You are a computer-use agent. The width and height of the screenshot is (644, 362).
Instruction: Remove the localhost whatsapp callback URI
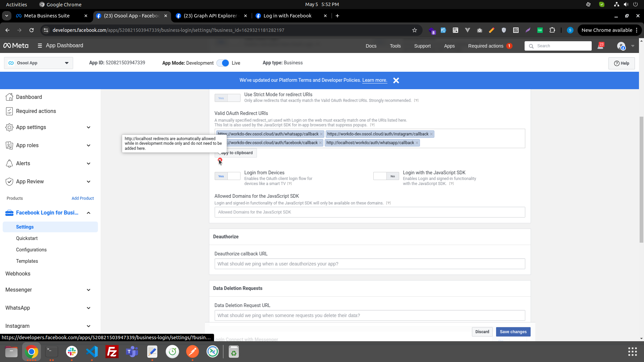tap(417, 143)
